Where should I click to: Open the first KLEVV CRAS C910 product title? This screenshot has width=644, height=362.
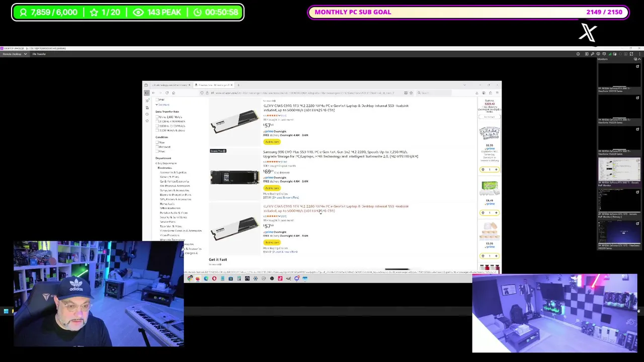[x=336, y=108]
